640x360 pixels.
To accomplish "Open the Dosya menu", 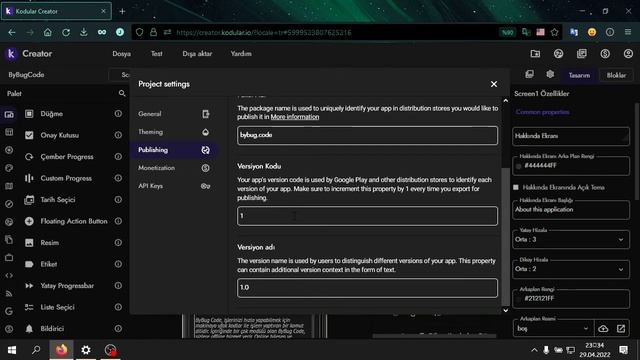I will (122, 54).
